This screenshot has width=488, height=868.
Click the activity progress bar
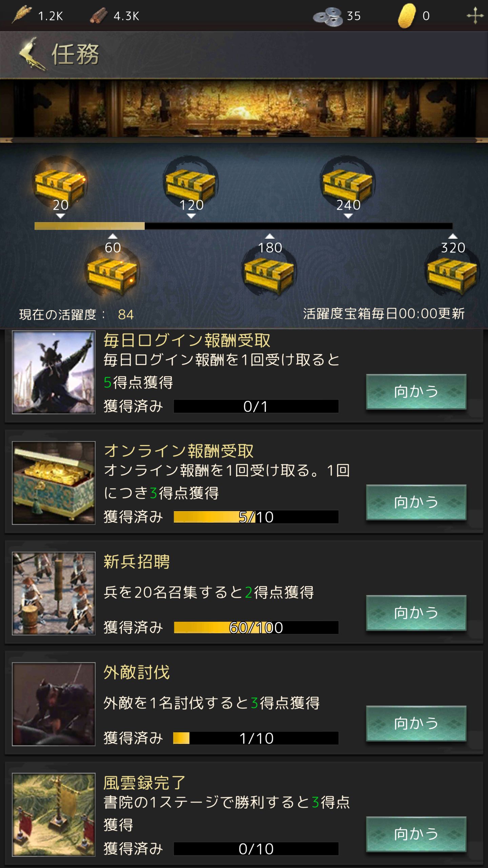(x=243, y=226)
